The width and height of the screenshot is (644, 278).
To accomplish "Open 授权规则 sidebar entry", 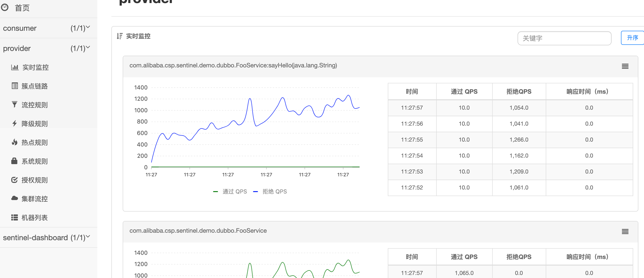I will pyautogui.click(x=35, y=180).
